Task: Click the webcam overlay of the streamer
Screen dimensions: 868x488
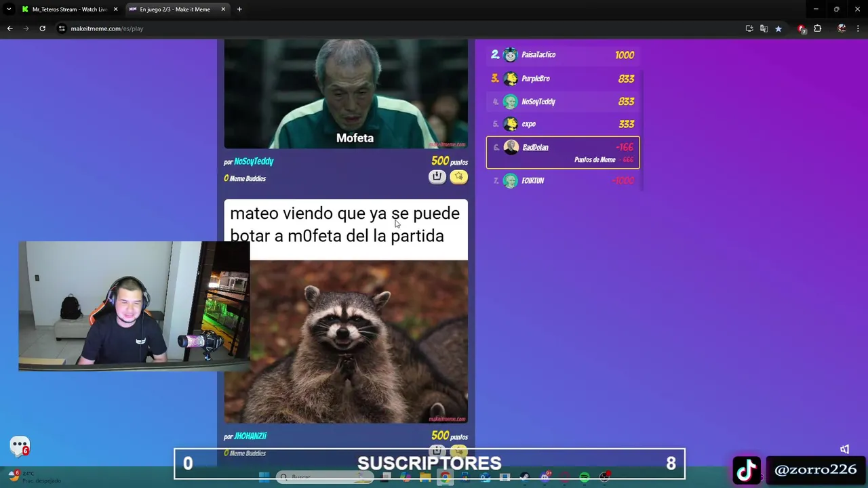Action: [x=134, y=306]
